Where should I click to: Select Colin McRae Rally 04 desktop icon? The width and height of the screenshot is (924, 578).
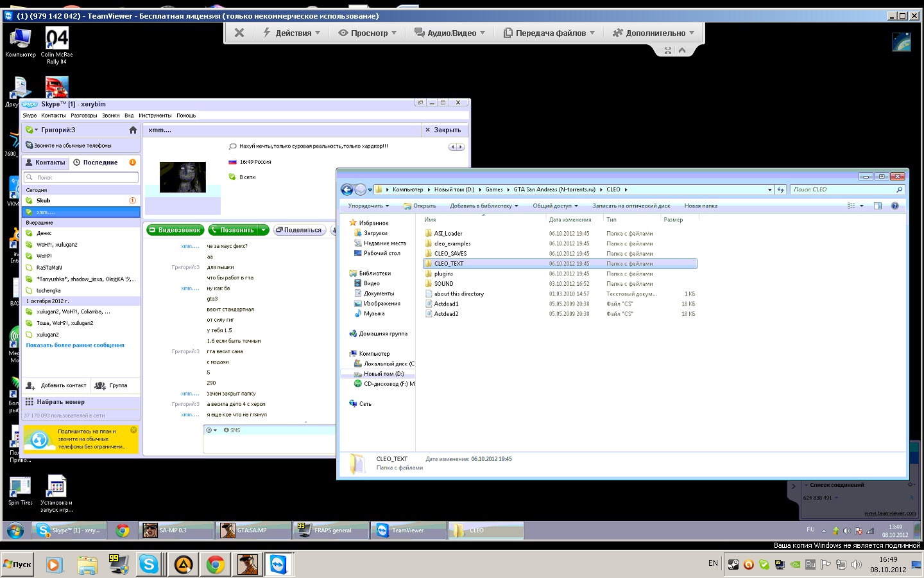pyautogui.click(x=56, y=46)
